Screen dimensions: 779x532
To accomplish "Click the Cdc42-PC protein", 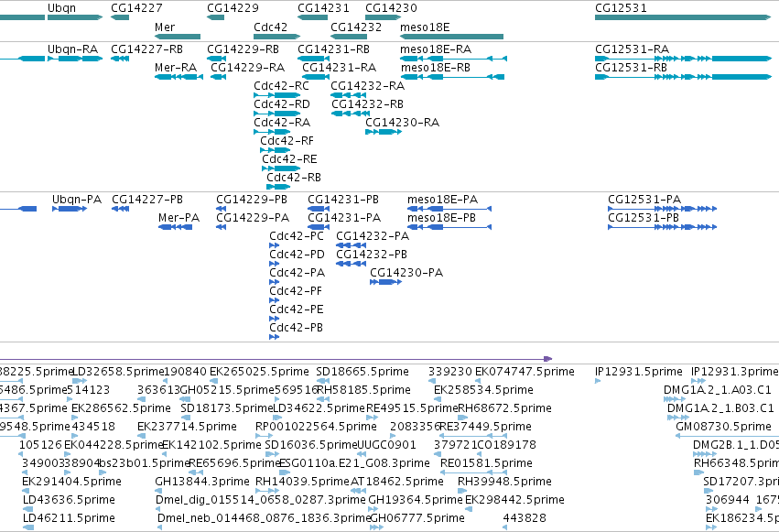I will 275,245.
